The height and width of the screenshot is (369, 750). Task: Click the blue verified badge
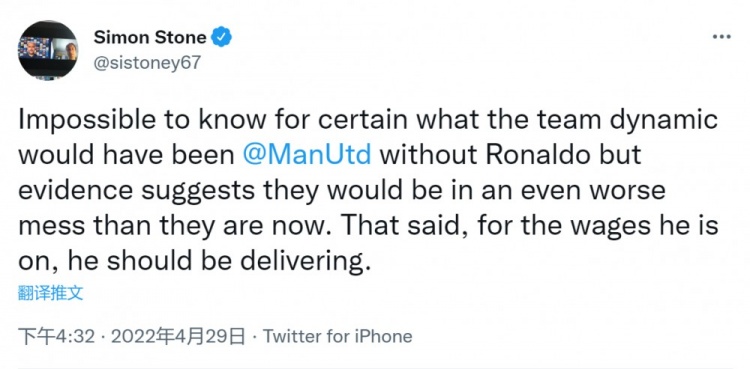pos(222,37)
